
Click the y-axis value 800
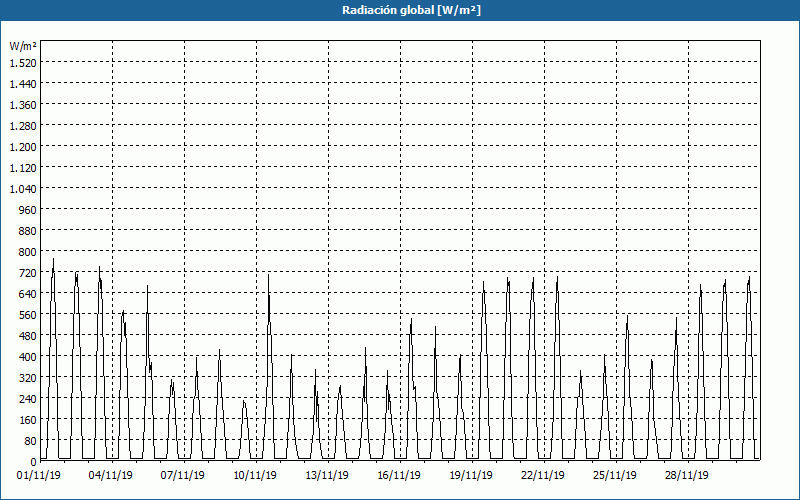[x=28, y=252]
